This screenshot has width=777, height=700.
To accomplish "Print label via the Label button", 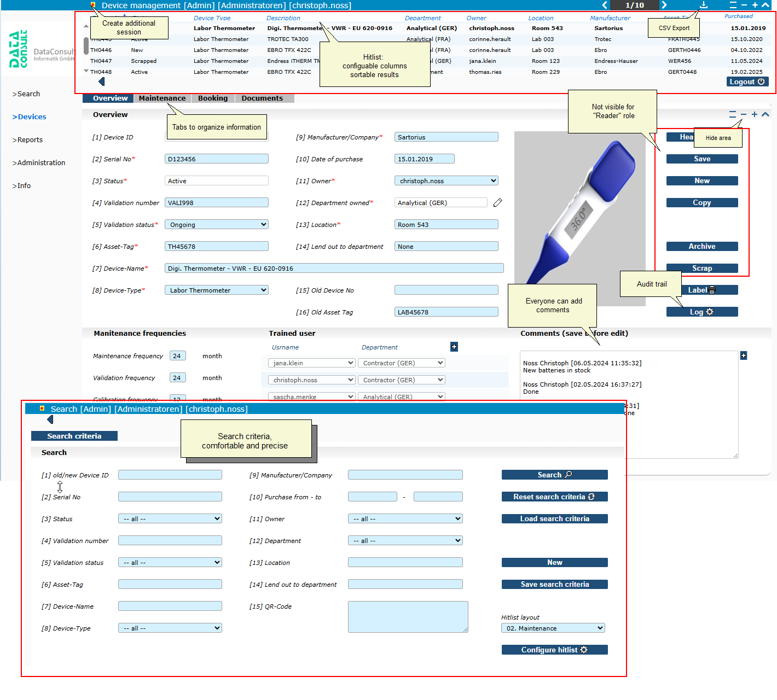I will [x=701, y=290].
